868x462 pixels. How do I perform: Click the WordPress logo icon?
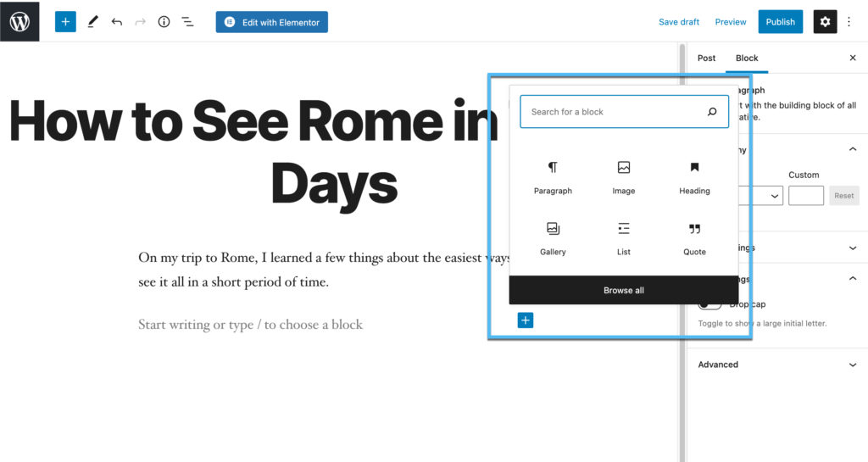[x=19, y=21]
